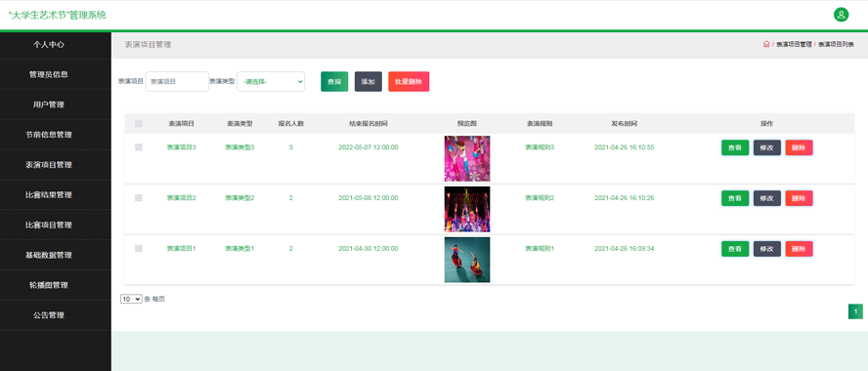Click 修改 for 表演项目3
This screenshot has width=868, height=371.
point(766,147)
